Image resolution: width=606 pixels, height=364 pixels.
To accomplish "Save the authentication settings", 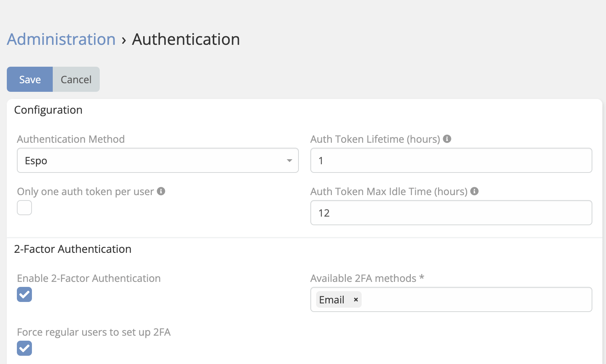I will (30, 79).
